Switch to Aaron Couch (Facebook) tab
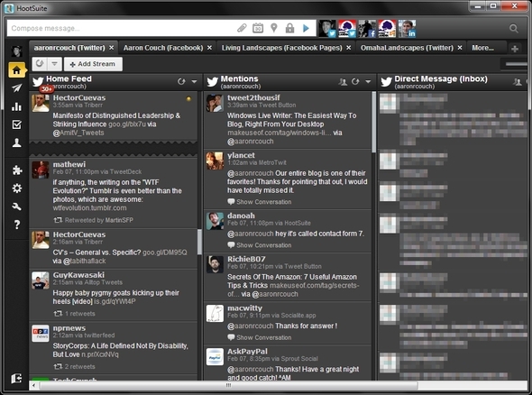The height and width of the screenshot is (395, 532). pyautogui.click(x=163, y=48)
